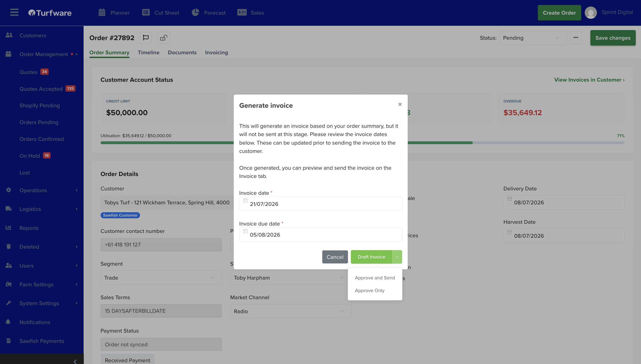641x364 pixels.
Task: Open Shopify Pending in sidebar
Action: pos(39,106)
